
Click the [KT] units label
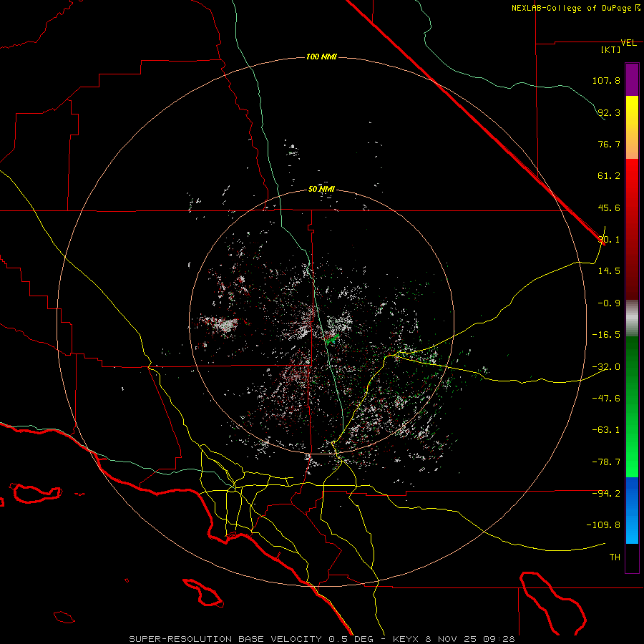click(x=610, y=49)
